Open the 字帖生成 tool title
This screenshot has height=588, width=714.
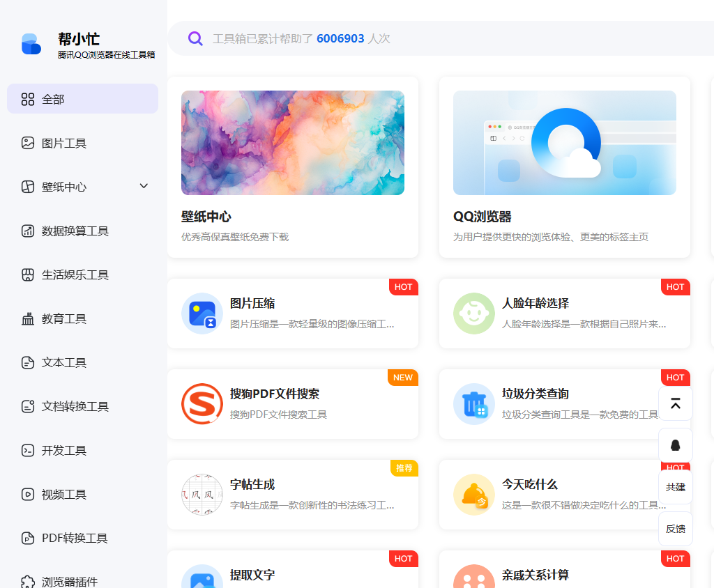(x=252, y=485)
